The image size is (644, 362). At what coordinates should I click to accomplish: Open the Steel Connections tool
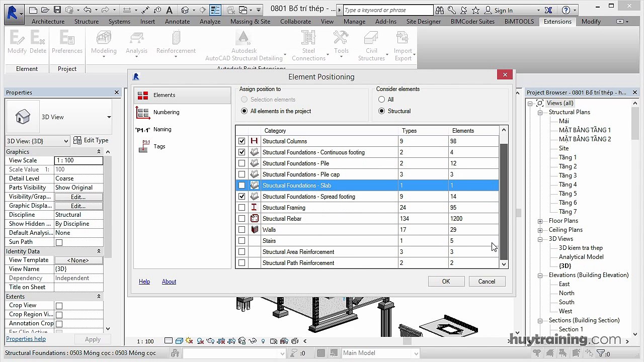(x=308, y=46)
